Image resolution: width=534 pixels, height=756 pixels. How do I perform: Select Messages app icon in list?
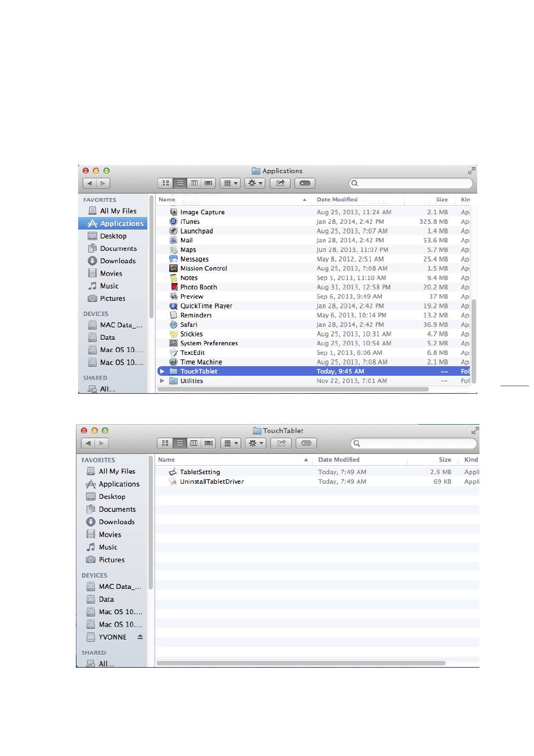click(174, 259)
